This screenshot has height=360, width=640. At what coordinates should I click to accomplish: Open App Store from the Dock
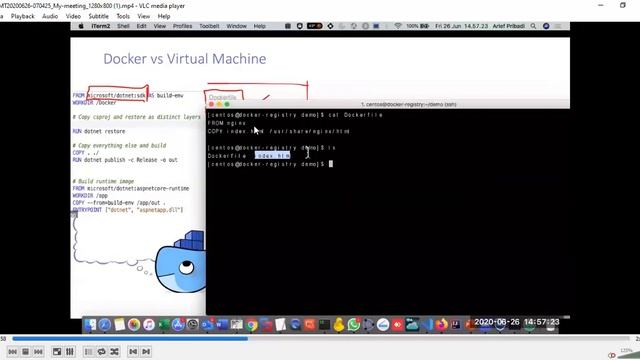178,325
